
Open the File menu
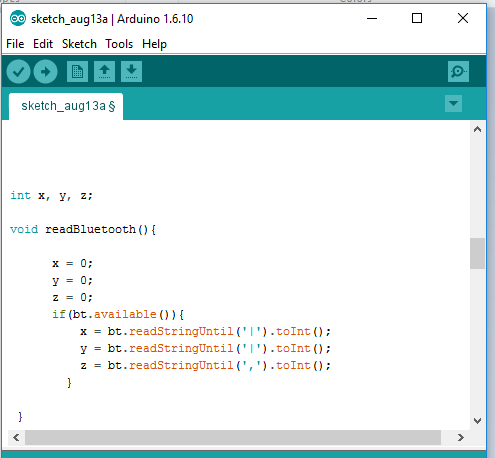coord(15,44)
